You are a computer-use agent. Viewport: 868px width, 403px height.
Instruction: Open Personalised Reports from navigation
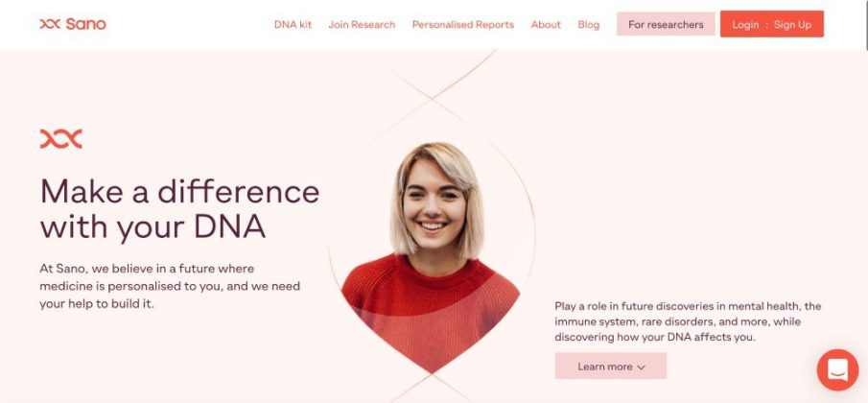coord(463,24)
